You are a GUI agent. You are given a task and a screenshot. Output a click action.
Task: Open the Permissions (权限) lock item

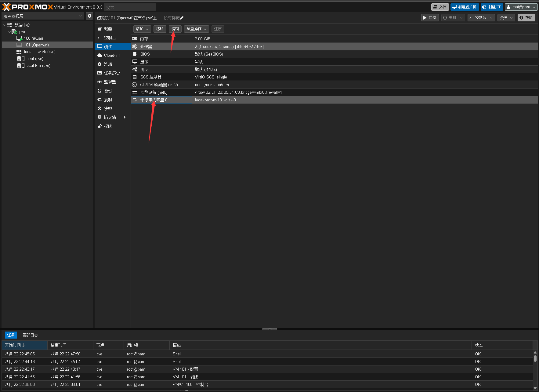(108, 126)
